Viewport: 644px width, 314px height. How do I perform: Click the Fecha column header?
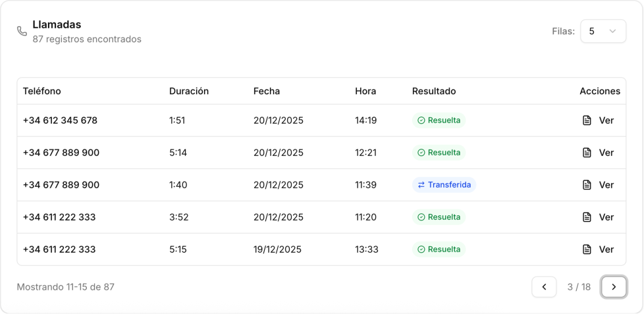[x=267, y=92]
